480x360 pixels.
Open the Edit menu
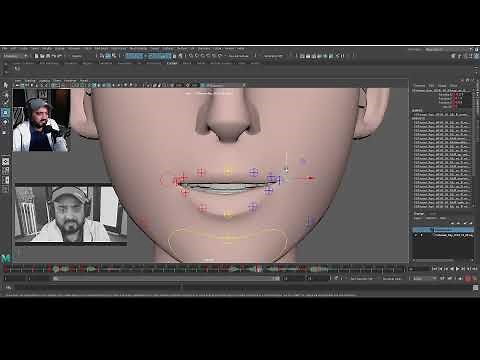pos(14,49)
